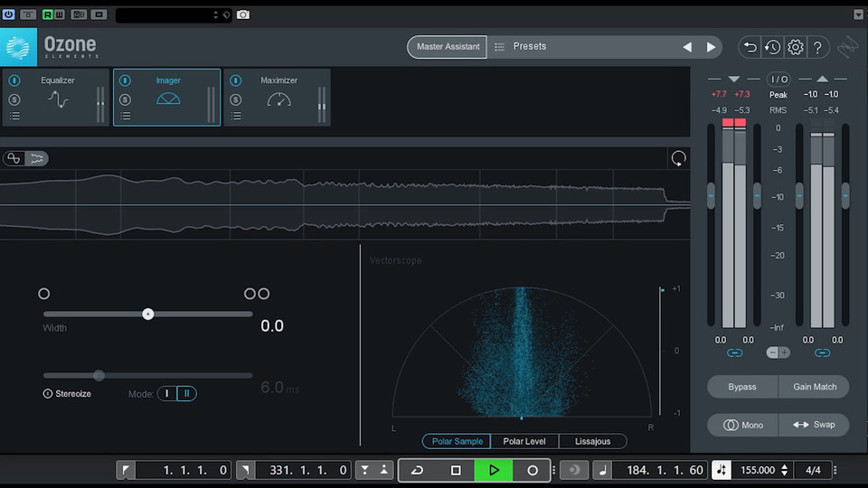Solo the Equalizer module
Viewport: 868px width, 488px height.
[14, 99]
